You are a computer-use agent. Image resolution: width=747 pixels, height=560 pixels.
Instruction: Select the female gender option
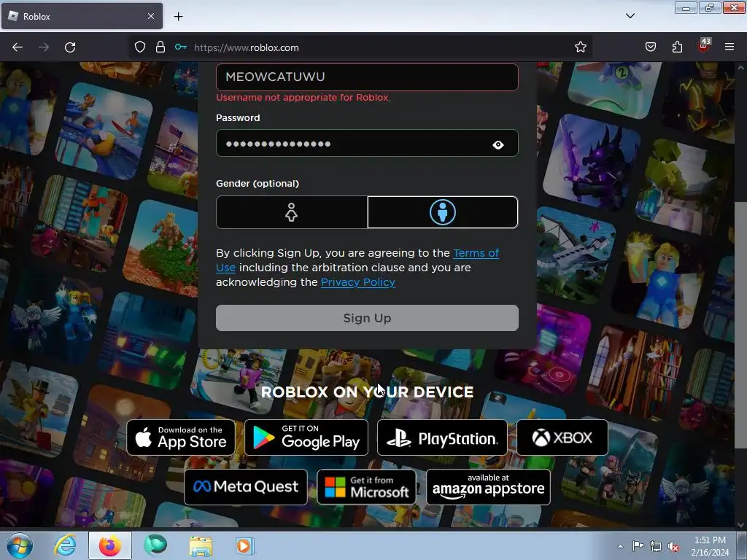click(x=292, y=212)
